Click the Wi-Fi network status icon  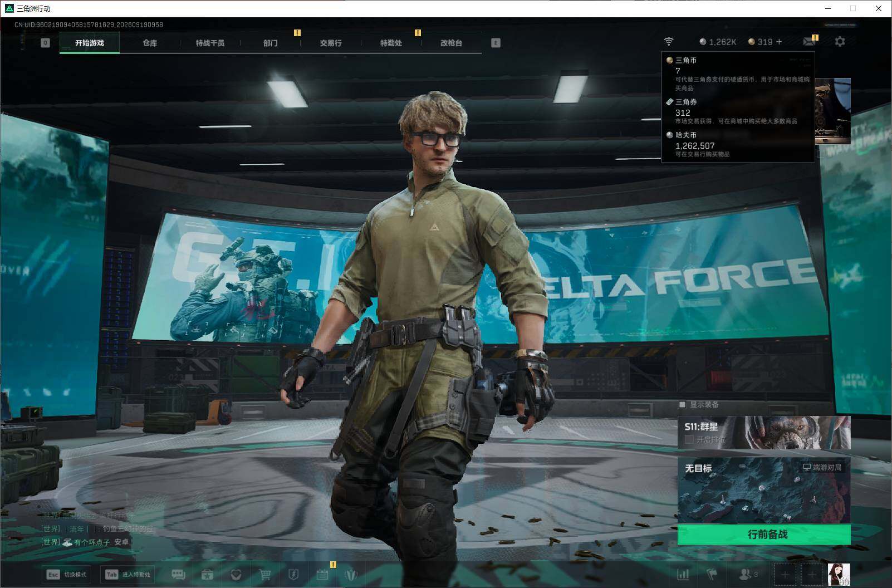click(669, 42)
